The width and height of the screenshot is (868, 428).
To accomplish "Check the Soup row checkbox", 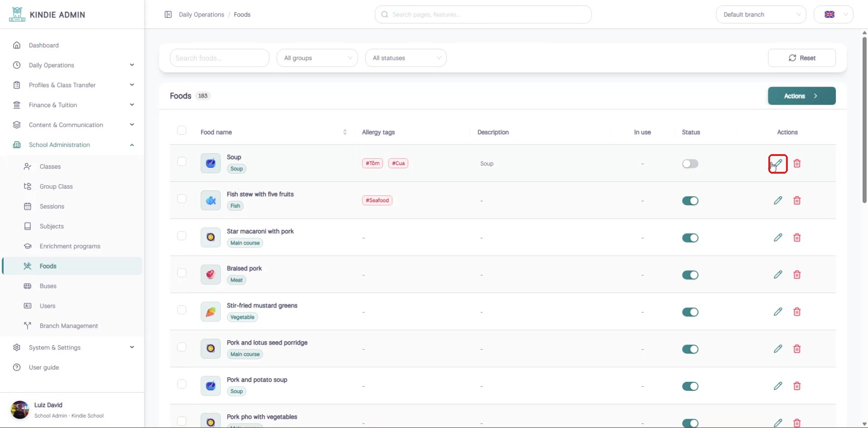I will (x=182, y=161).
